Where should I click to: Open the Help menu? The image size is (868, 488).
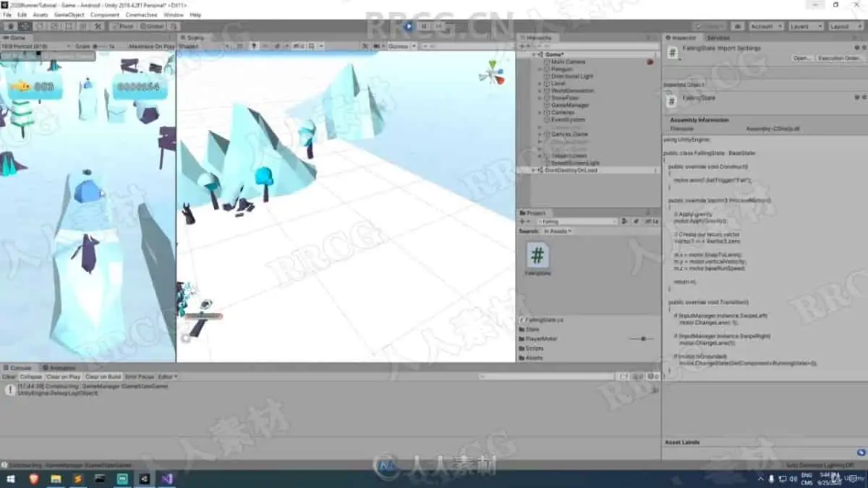195,14
